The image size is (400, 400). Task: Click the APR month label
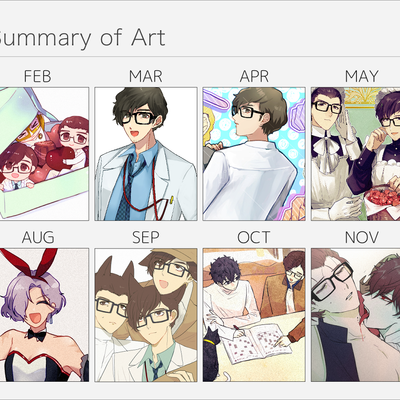click(254, 76)
